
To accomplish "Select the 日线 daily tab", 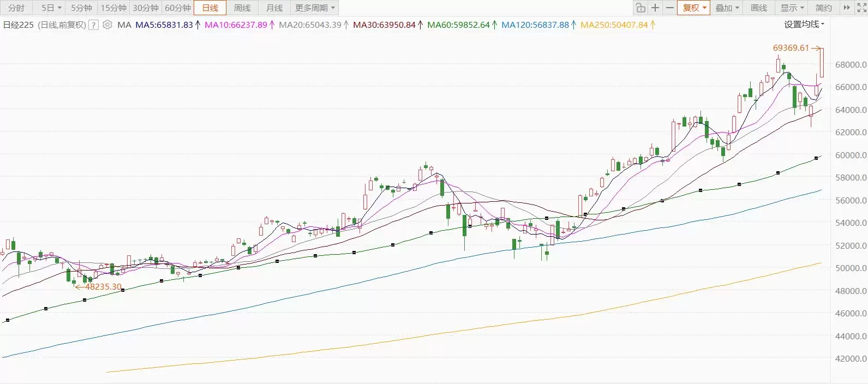I will (210, 8).
